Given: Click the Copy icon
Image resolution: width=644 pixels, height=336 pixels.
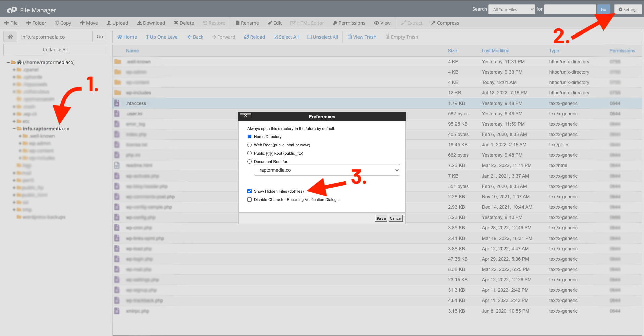Looking at the screenshot, I should (x=63, y=23).
